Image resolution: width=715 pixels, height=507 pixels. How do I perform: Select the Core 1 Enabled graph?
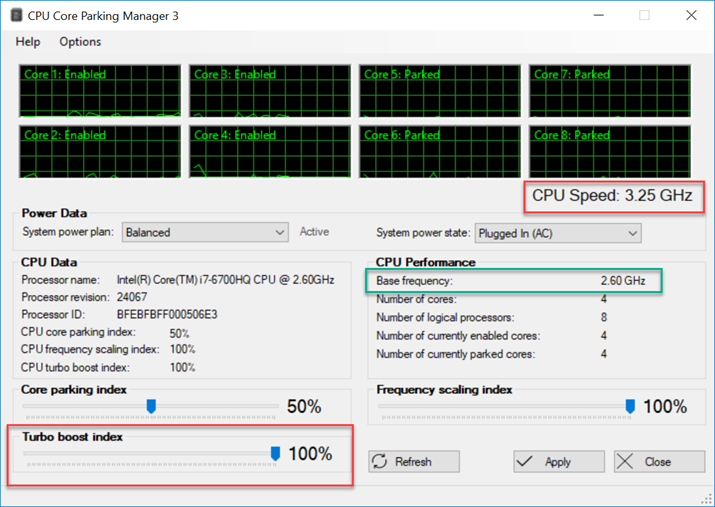click(100, 91)
